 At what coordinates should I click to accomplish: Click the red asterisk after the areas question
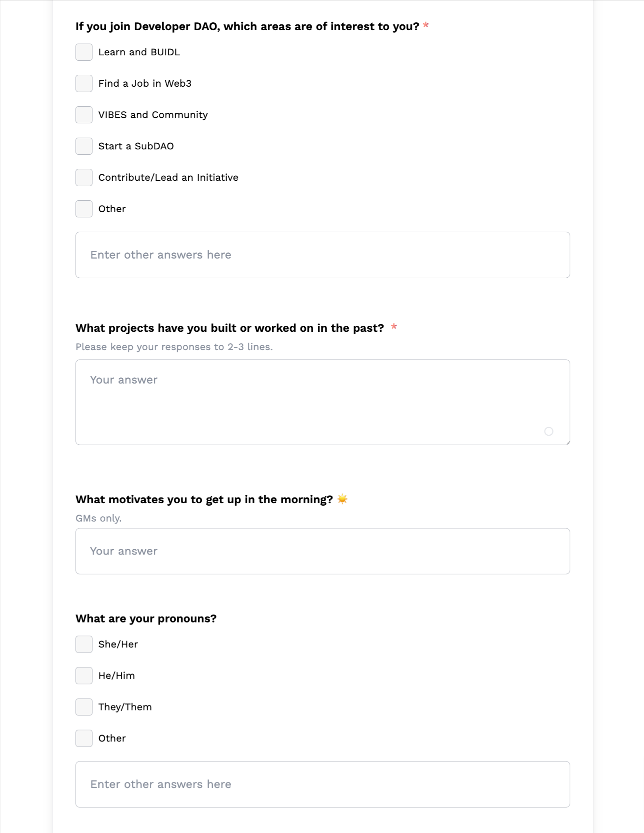(x=426, y=26)
